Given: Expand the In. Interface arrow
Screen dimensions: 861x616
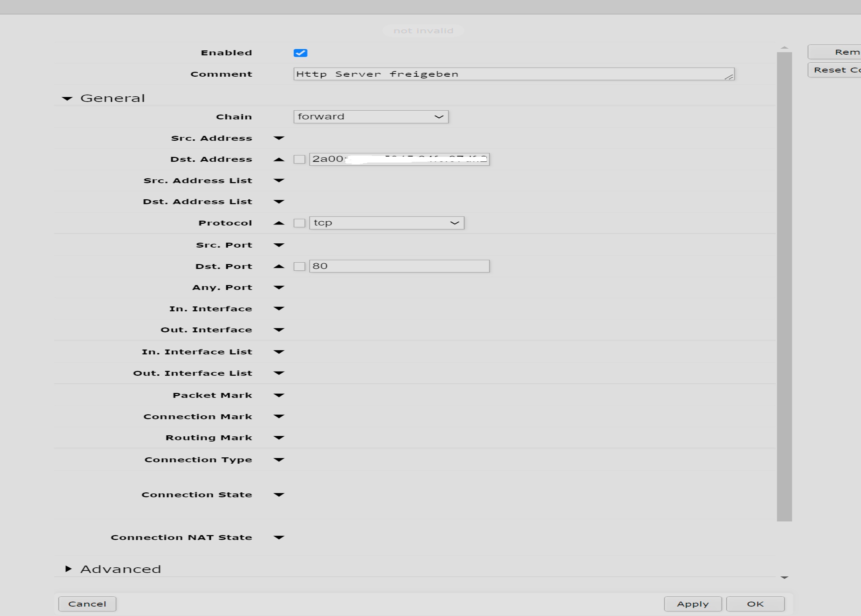Looking at the screenshot, I should (x=279, y=309).
